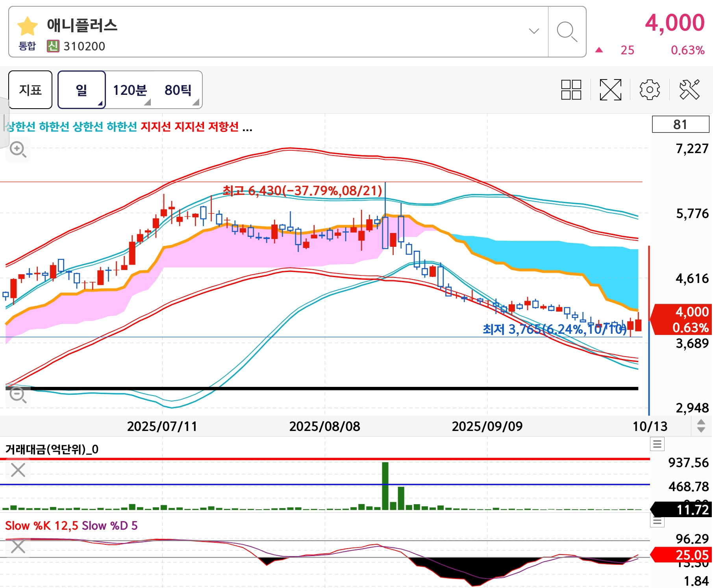Close the Slow %K stochastic panel X
This screenshot has height=588, width=713.
point(18,546)
